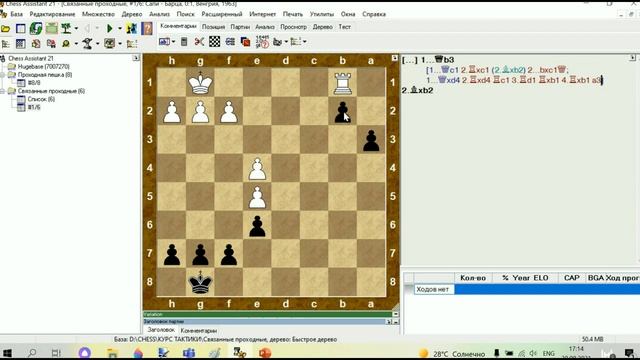Open dropdown arrow beside the green tree icon
The height and width of the screenshot is (360, 640).
(76, 29)
